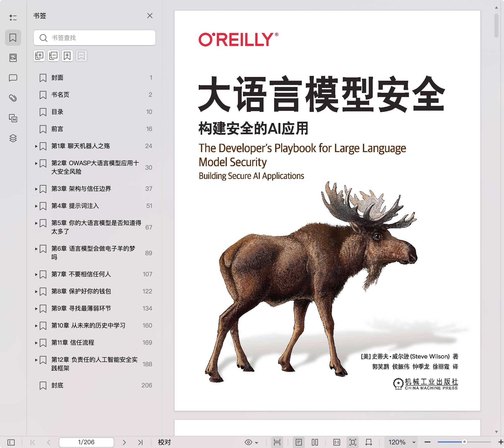The height and width of the screenshot is (448, 504).
Task: Jump to 目录 bookmark
Action: [x=57, y=112]
